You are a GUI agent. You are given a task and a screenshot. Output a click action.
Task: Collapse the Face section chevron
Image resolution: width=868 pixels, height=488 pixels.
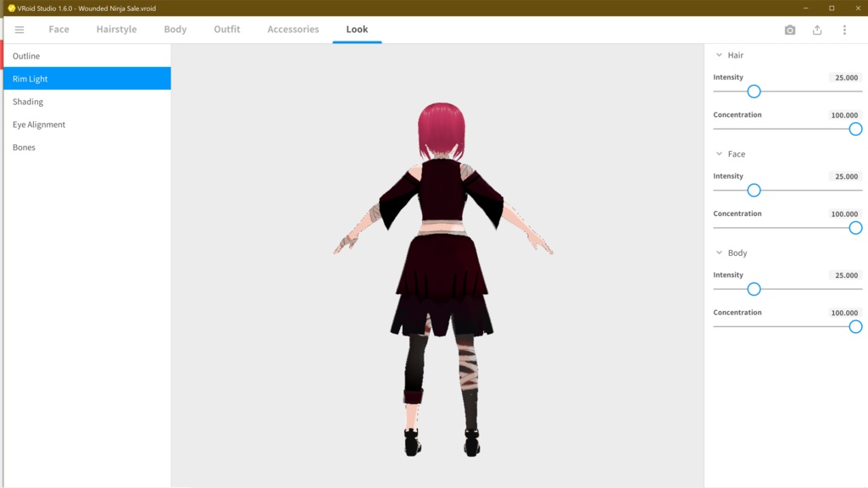click(x=720, y=153)
